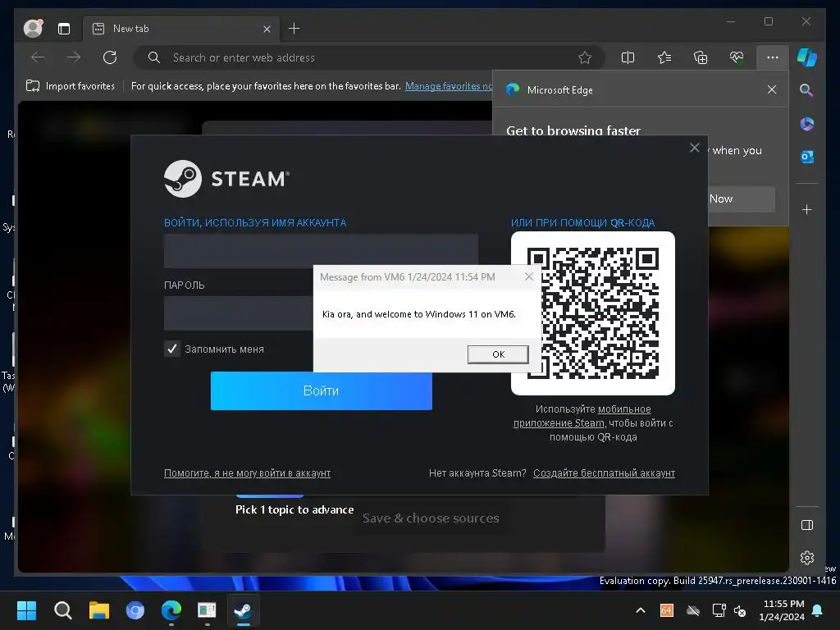This screenshot has width=840, height=630.
Task: Close the Message from VM6 dialog
Action: pyautogui.click(x=529, y=276)
